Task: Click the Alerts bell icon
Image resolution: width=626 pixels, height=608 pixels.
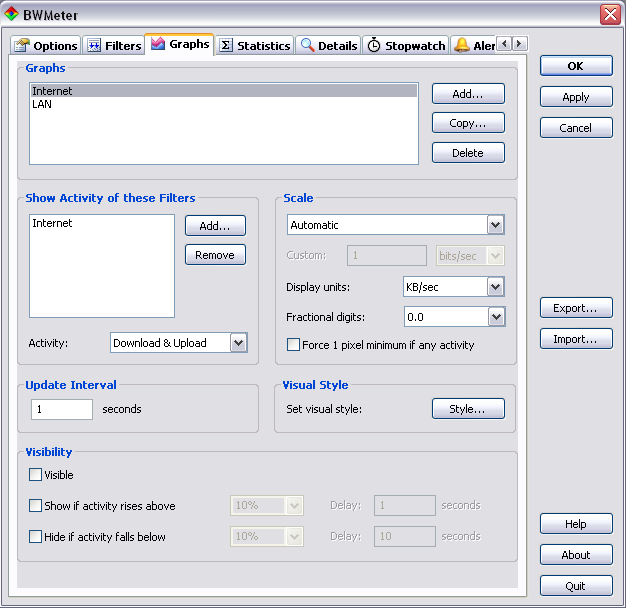Action: [x=461, y=46]
